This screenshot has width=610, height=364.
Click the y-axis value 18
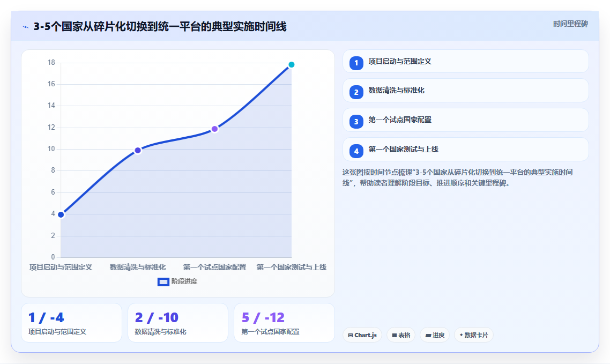(x=51, y=63)
